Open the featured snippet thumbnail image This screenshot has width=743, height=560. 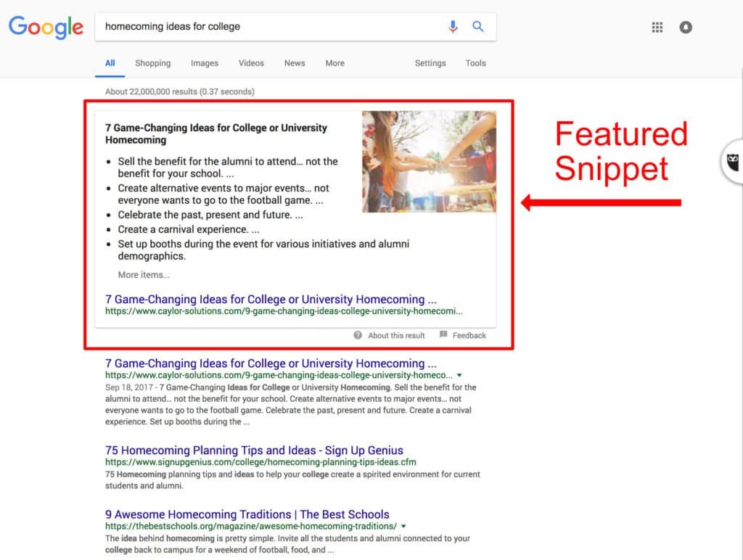click(x=429, y=162)
